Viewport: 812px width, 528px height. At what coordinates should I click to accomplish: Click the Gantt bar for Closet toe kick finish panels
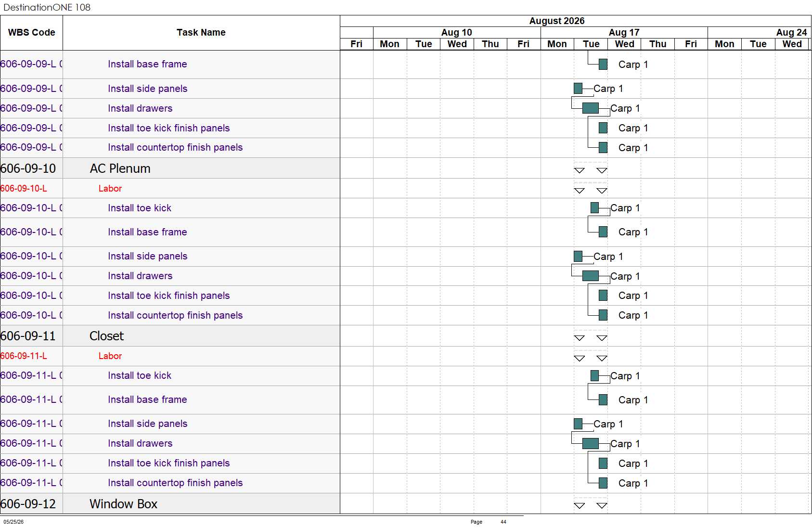[603, 463]
